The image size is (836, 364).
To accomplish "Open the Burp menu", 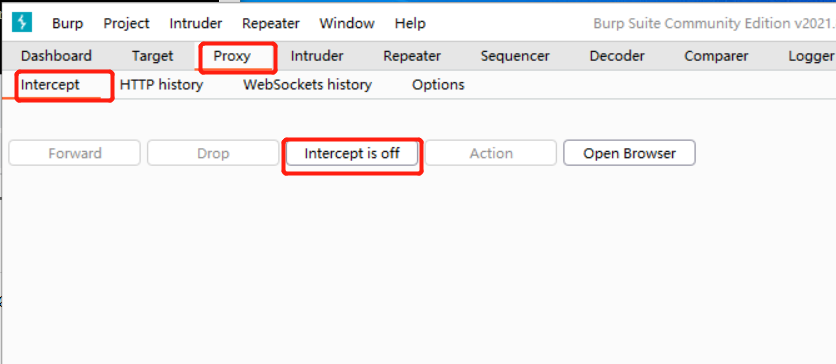I will pyautogui.click(x=68, y=23).
